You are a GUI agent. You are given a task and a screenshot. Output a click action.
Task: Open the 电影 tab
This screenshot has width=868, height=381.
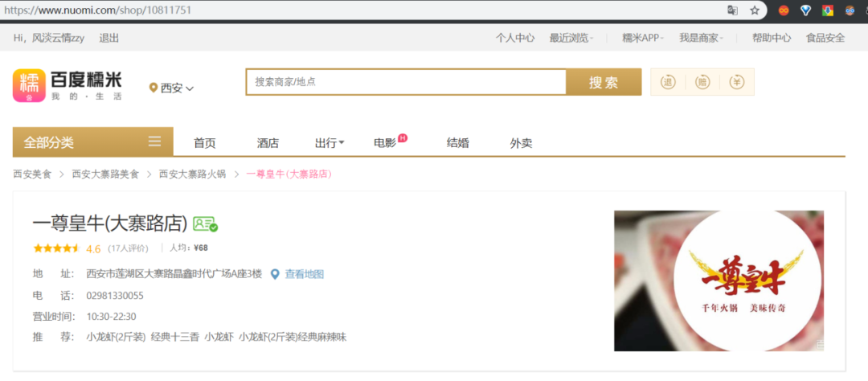385,143
